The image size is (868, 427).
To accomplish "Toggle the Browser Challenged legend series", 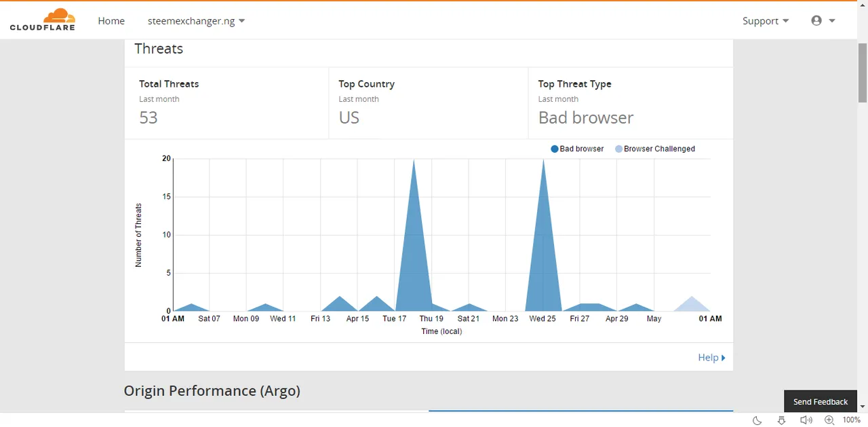I will tap(655, 149).
